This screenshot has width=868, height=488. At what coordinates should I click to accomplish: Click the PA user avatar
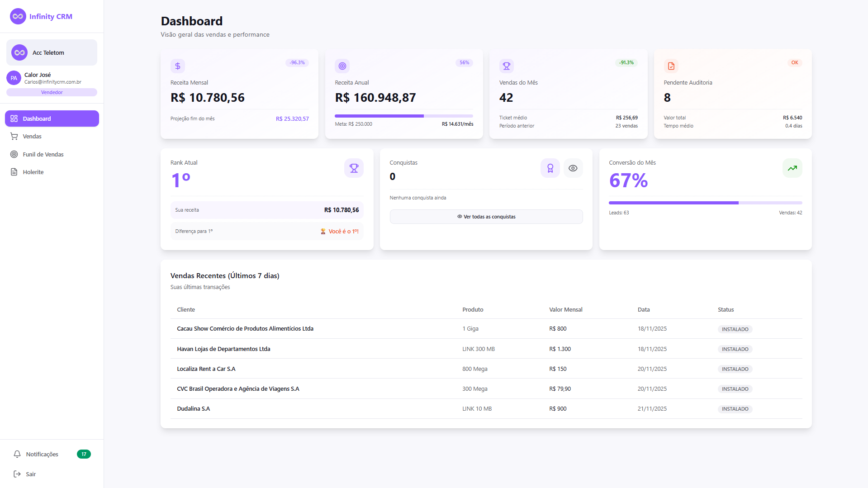[14, 78]
